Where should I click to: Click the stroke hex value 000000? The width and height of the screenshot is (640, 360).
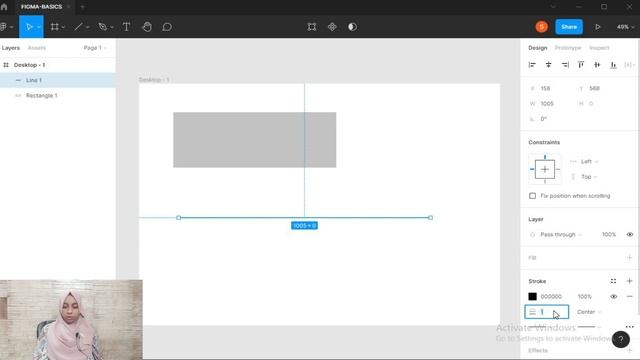tap(551, 297)
